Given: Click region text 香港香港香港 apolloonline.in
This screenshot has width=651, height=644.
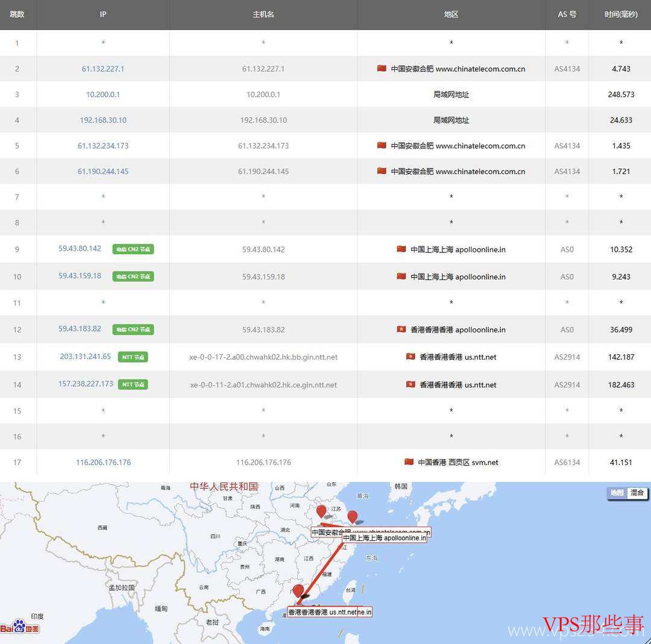Looking at the screenshot, I should pos(458,330).
